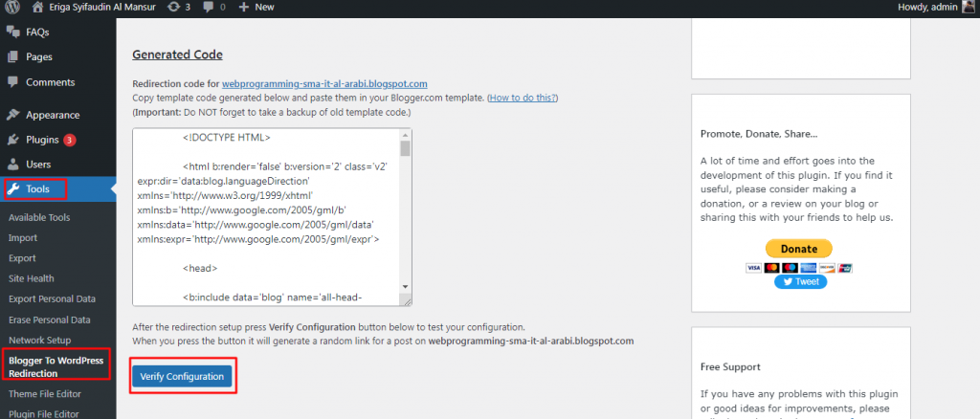Click the Free Support heading
This screenshot has width=980, height=419.
[730, 366]
